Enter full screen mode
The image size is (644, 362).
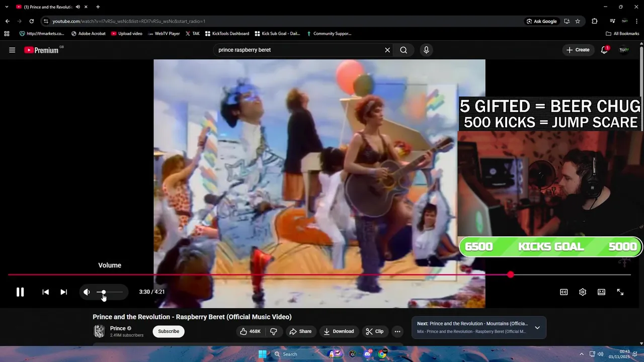(x=620, y=292)
